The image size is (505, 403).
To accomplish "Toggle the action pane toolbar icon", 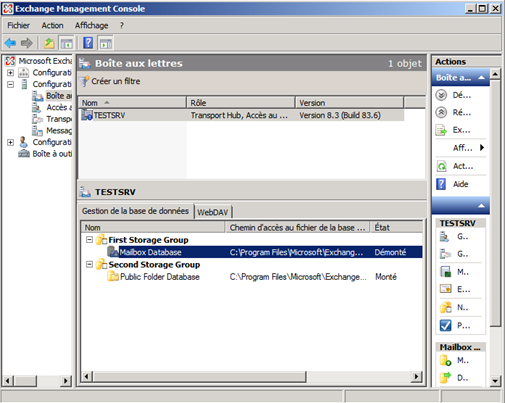I will [x=106, y=43].
